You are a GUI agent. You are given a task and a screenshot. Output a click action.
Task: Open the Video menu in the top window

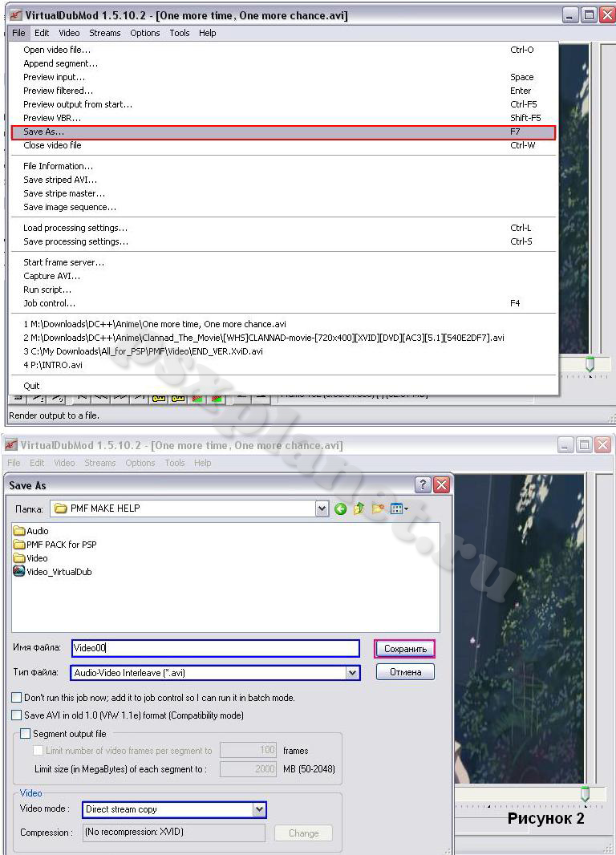[x=69, y=33]
